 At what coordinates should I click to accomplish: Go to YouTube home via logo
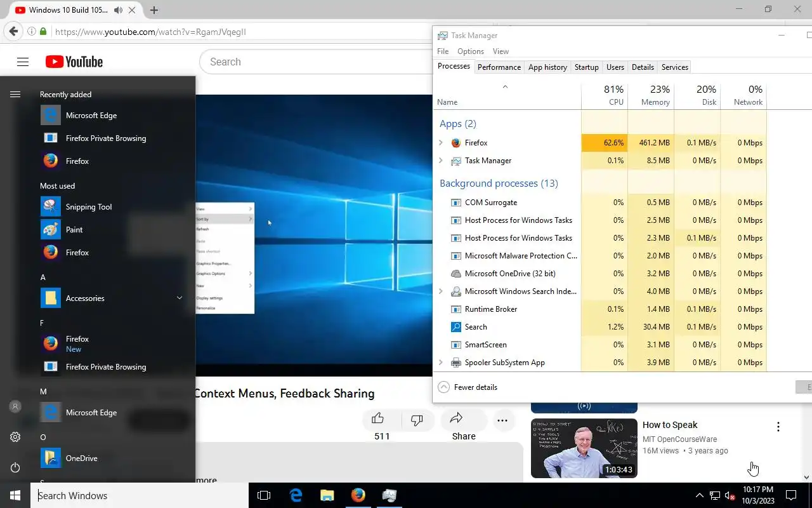tap(74, 62)
